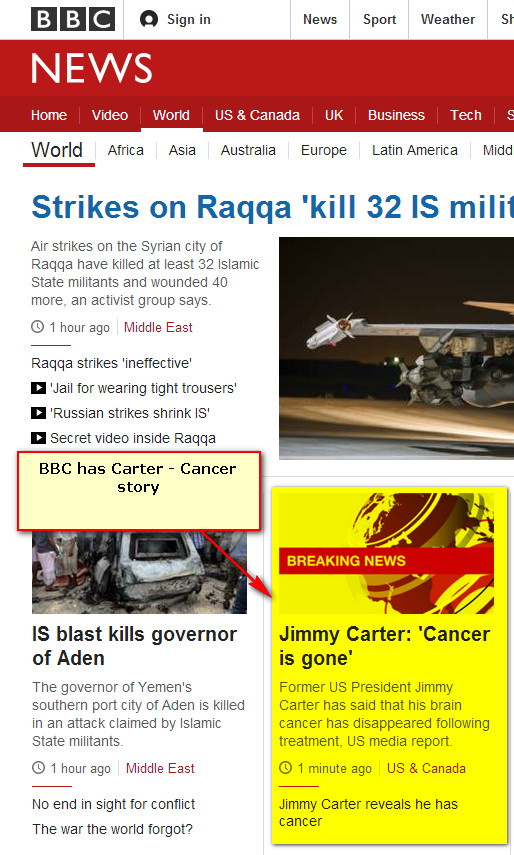The image size is (514, 855).
Task: Open the fighter jet photo for the Raqqa story
Action: [x=396, y=348]
